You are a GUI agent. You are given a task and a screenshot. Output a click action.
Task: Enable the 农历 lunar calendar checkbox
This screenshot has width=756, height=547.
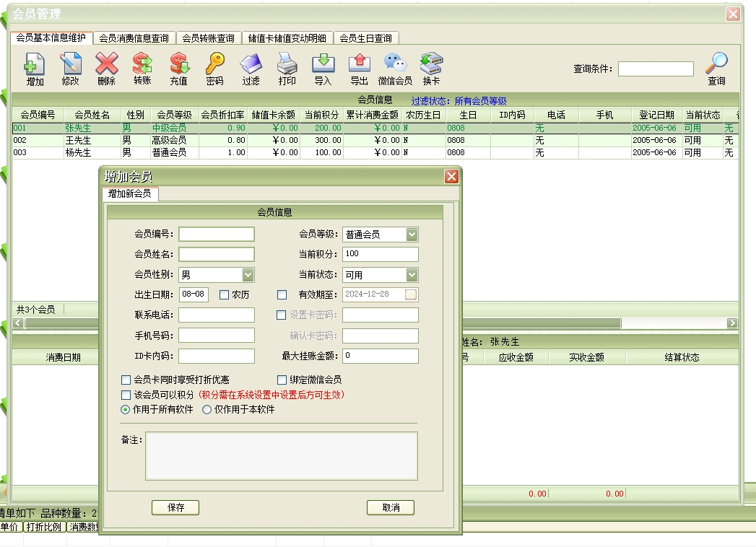click(224, 294)
